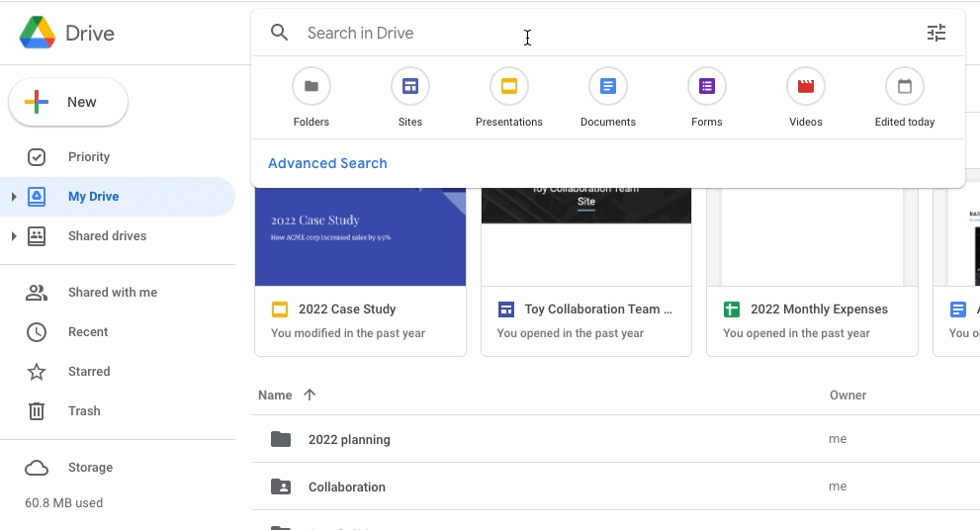Screen dimensions: 980x530
Task: Filter search by Sites icon
Action: [410, 87]
